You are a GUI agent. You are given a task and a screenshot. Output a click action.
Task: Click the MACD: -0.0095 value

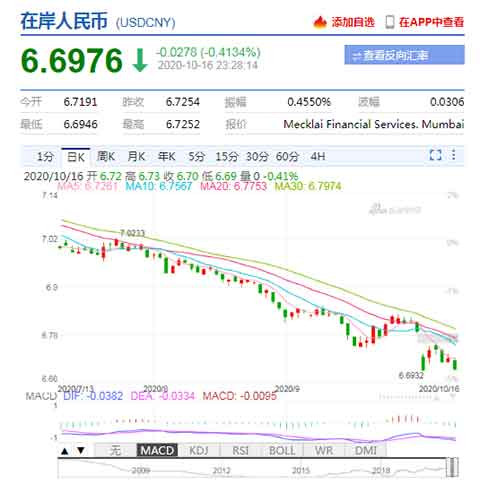point(240,396)
